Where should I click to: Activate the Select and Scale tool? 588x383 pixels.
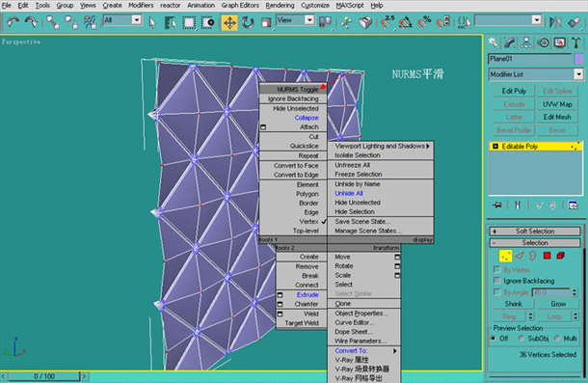click(266, 22)
